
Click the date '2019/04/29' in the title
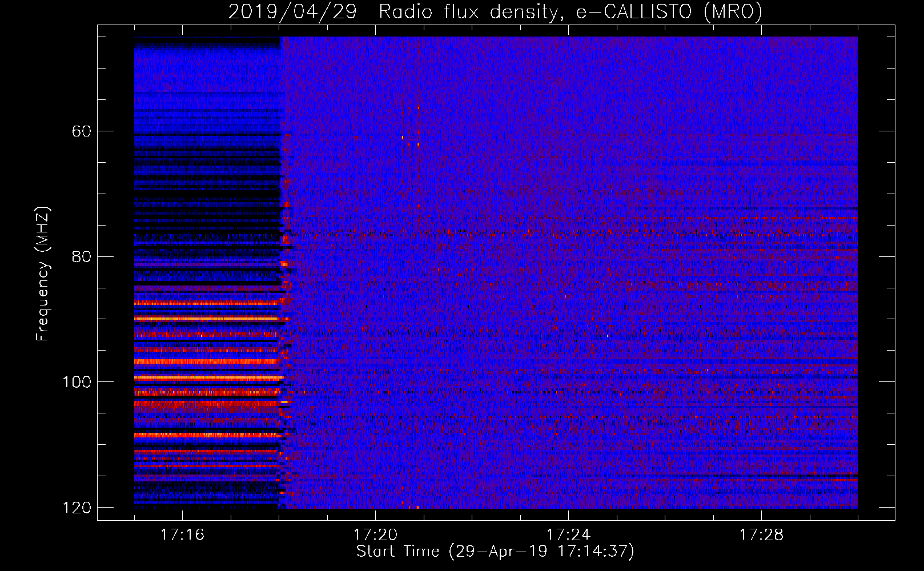tap(292, 11)
